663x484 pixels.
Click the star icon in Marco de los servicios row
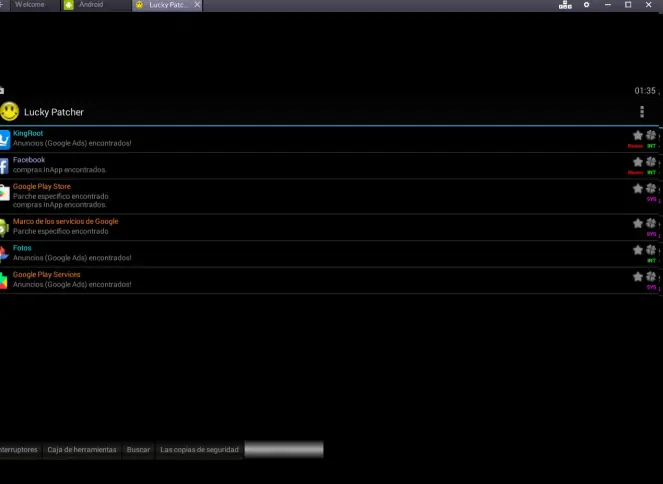pos(638,223)
